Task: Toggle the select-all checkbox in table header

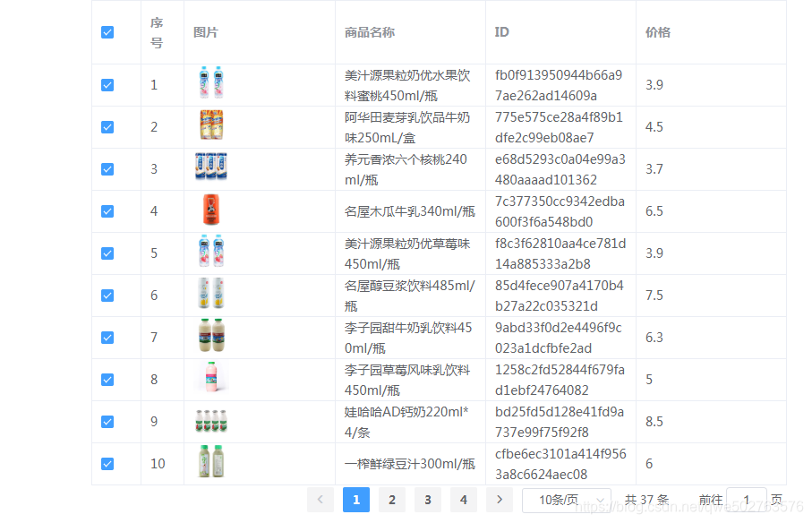Action: pyautogui.click(x=107, y=32)
